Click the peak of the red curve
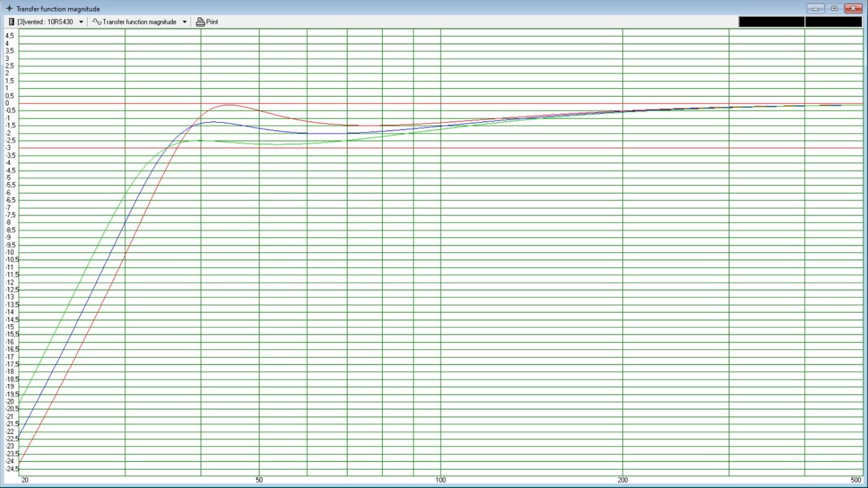The width and height of the screenshot is (868, 488). (x=229, y=105)
